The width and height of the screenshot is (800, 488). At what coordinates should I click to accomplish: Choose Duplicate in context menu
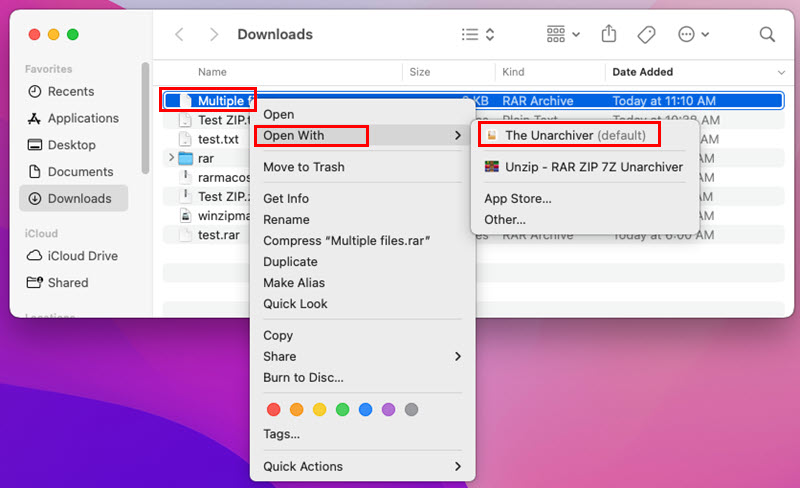[290, 261]
